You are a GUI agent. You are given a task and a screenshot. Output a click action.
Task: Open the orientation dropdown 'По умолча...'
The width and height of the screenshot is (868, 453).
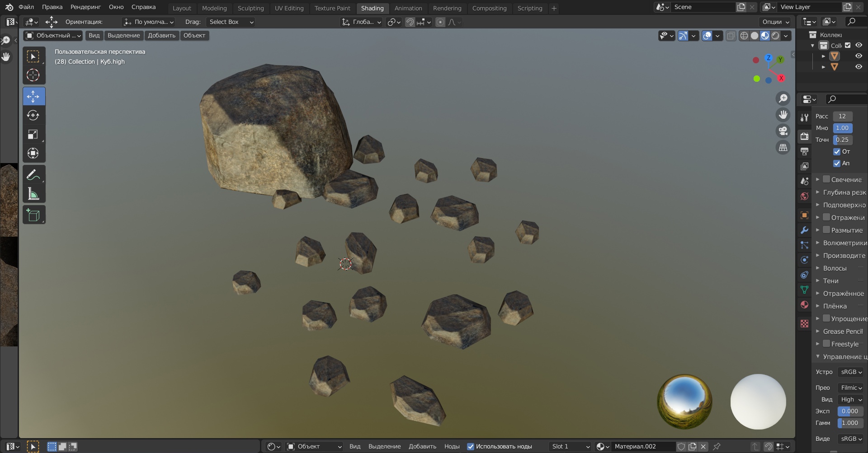pos(148,22)
